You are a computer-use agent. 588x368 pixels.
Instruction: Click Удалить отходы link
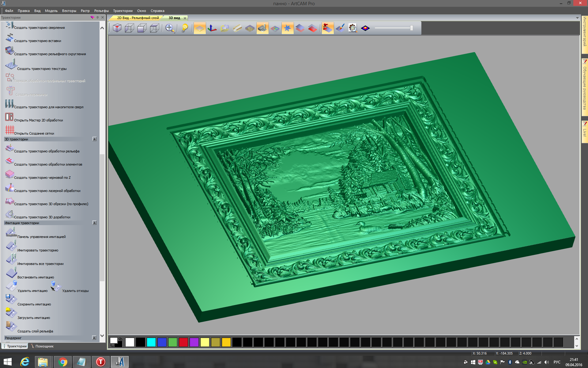pos(75,291)
